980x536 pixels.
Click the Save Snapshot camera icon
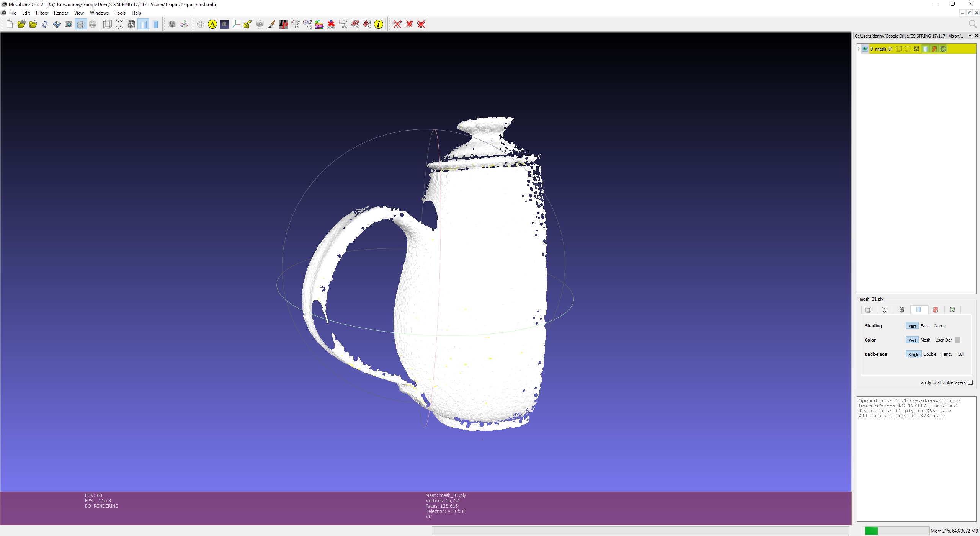click(x=69, y=25)
